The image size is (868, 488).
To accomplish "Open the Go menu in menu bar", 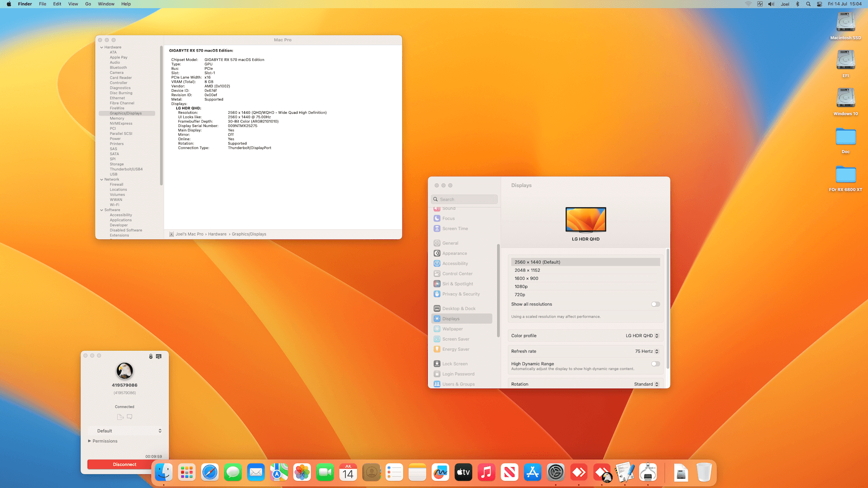I will coord(88,4).
